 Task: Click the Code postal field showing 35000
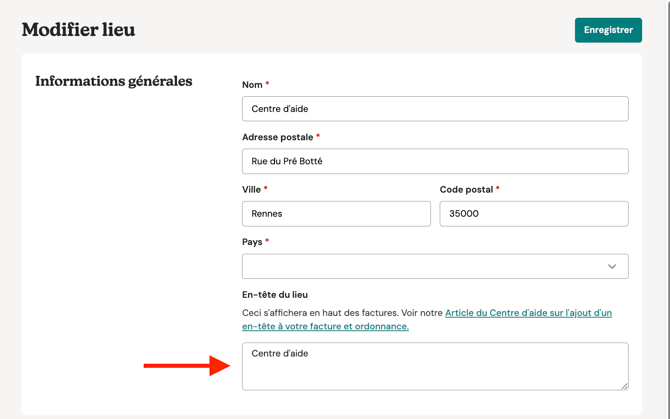click(534, 214)
